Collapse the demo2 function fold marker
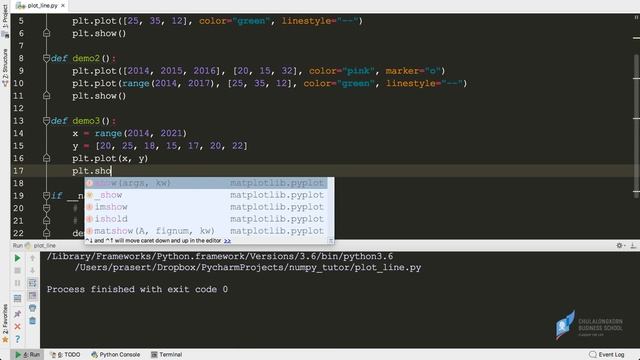The height and width of the screenshot is (360, 640). coord(47,58)
